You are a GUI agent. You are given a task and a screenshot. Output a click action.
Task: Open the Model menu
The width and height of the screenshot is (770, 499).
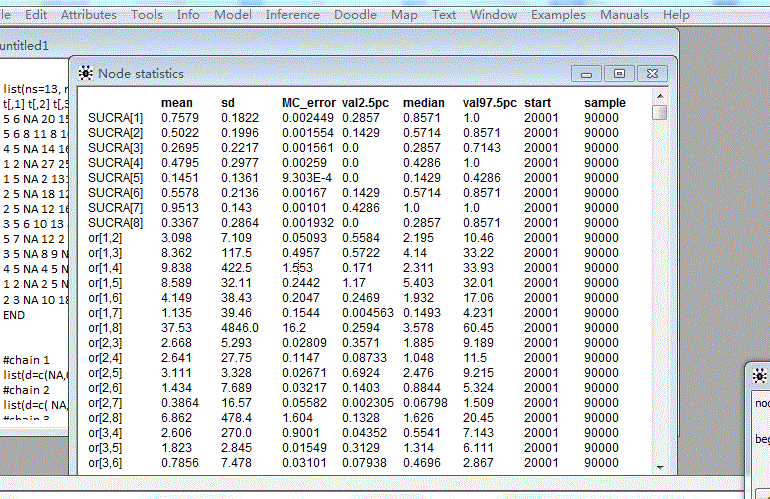click(x=233, y=15)
